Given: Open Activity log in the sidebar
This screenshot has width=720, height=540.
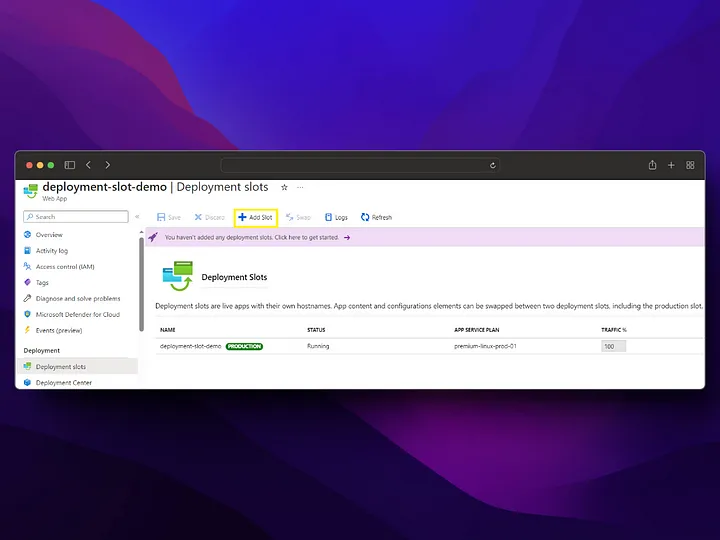Looking at the screenshot, I should (x=52, y=251).
